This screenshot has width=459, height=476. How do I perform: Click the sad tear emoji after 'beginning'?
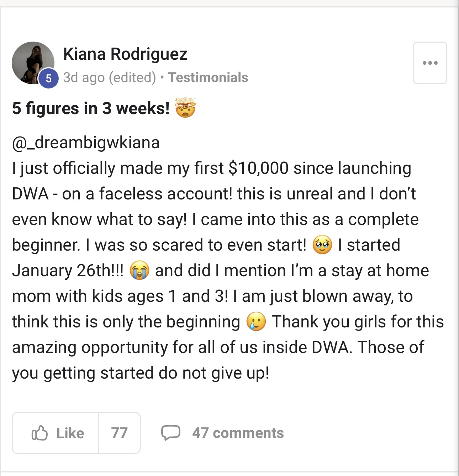pos(256,322)
